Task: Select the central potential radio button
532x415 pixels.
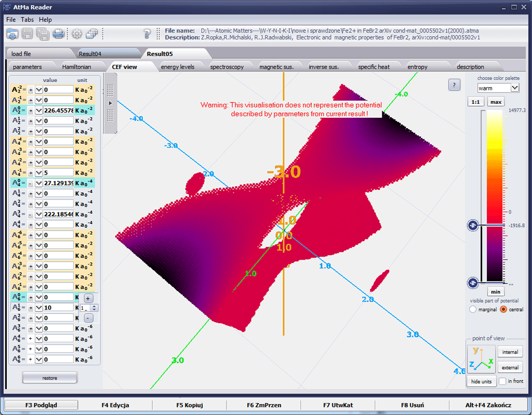Action: click(x=503, y=310)
